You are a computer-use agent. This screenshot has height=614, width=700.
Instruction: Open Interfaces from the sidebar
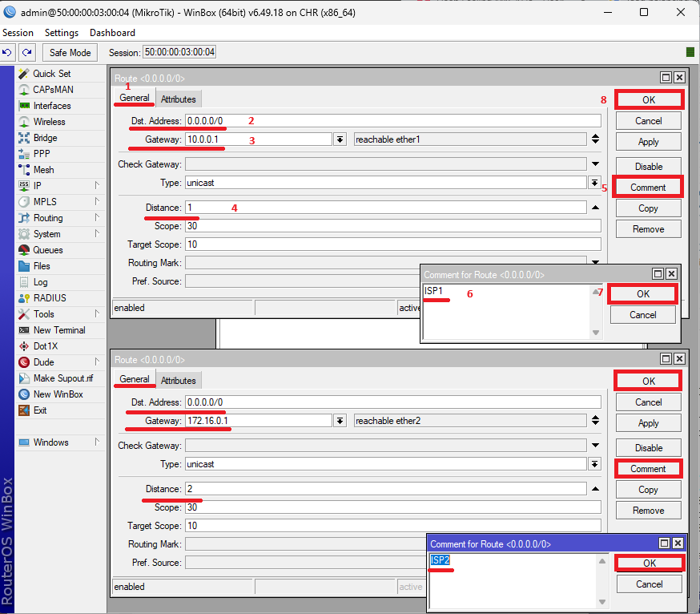51,106
